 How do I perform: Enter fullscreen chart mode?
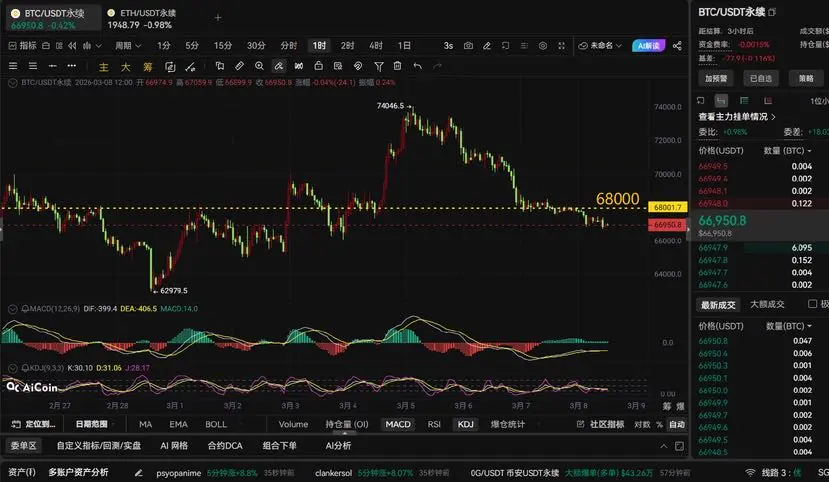click(x=561, y=46)
